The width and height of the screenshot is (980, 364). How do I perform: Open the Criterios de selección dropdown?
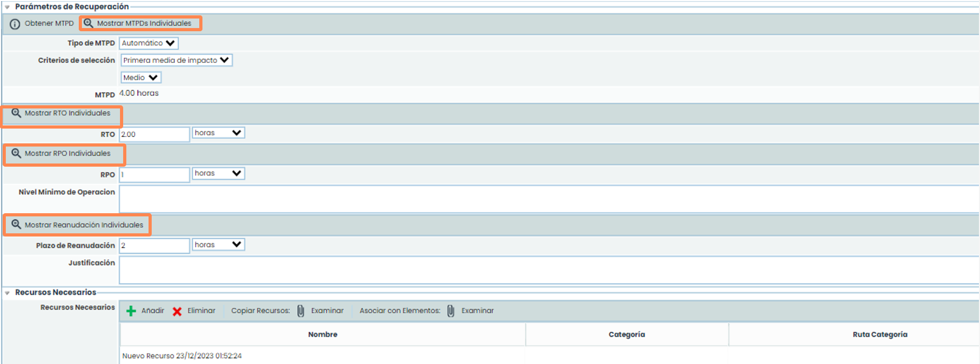[x=176, y=60]
